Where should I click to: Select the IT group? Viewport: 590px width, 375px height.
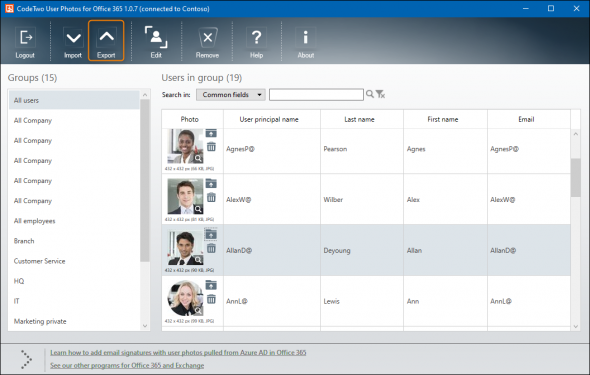(74, 301)
